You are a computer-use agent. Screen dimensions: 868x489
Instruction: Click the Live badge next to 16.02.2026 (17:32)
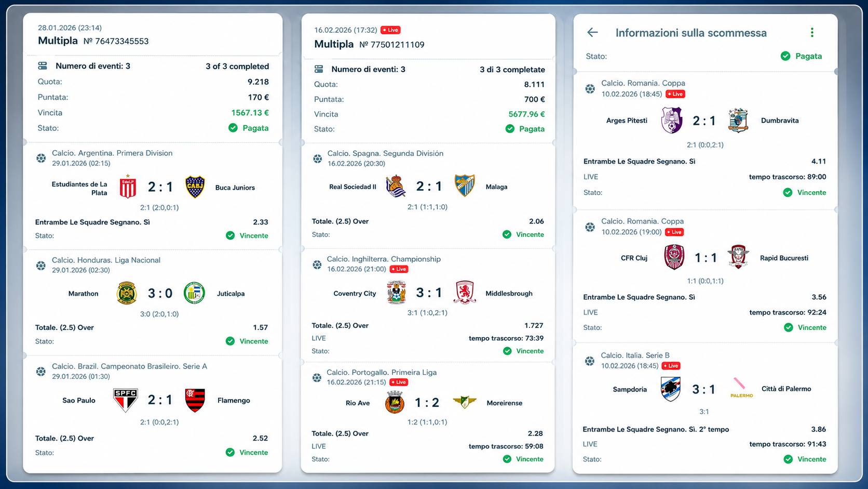(x=390, y=30)
